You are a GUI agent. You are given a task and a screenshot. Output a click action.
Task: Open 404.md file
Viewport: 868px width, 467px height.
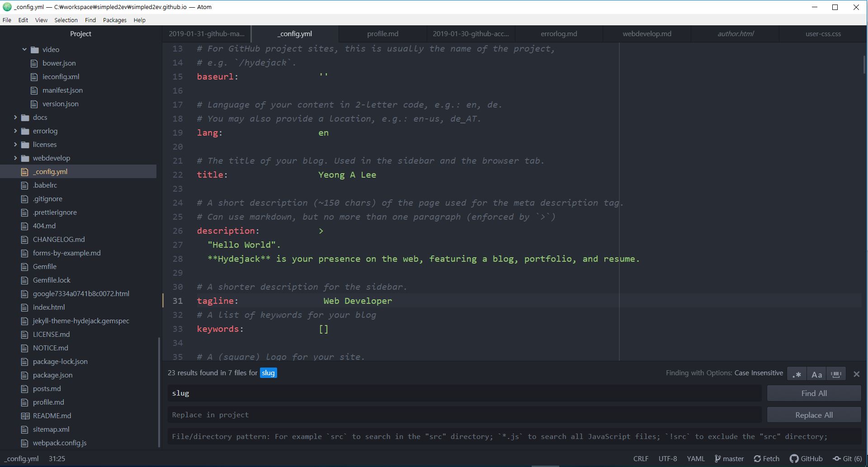click(x=44, y=226)
